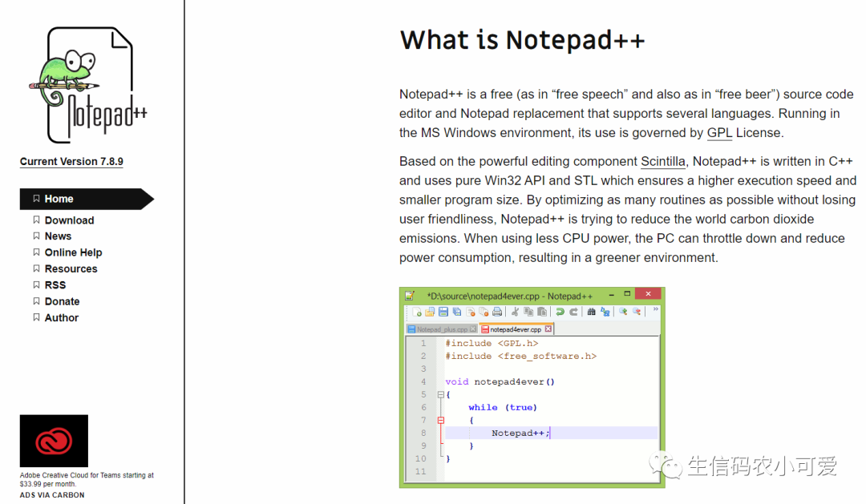This screenshot has width=866, height=504.
Task: Click the 'void notepad4ever()' code line
Action: click(x=500, y=382)
